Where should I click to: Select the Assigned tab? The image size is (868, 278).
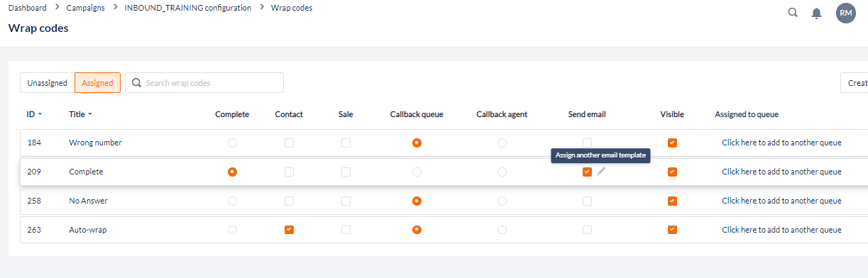point(97,83)
